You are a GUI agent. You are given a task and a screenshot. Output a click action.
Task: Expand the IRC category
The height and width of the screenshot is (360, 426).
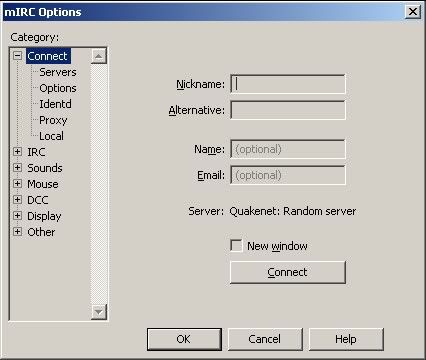tap(17, 152)
